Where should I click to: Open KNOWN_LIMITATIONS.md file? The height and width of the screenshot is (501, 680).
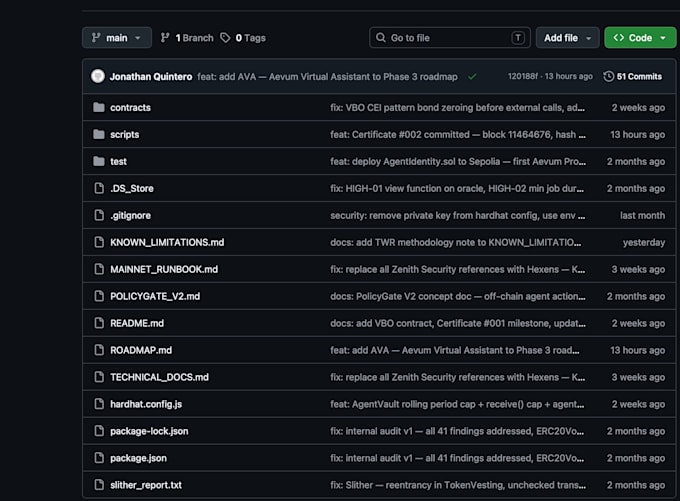coord(167,242)
